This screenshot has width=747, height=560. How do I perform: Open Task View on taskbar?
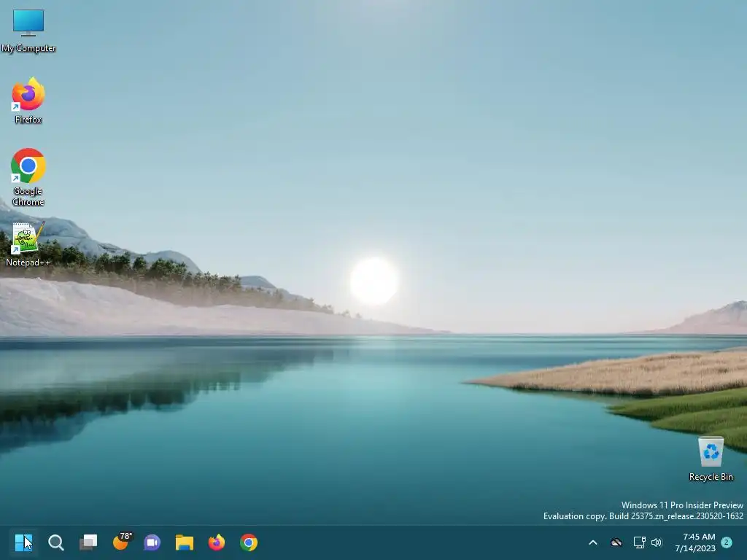tap(88, 542)
